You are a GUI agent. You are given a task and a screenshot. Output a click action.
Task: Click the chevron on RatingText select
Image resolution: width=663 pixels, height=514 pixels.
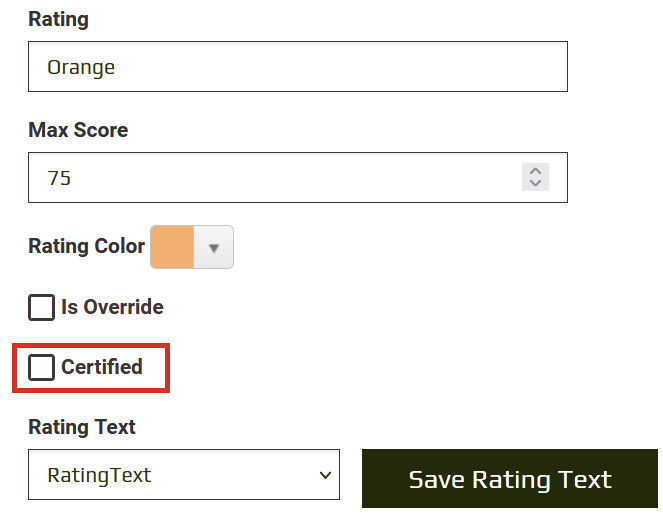[324, 475]
